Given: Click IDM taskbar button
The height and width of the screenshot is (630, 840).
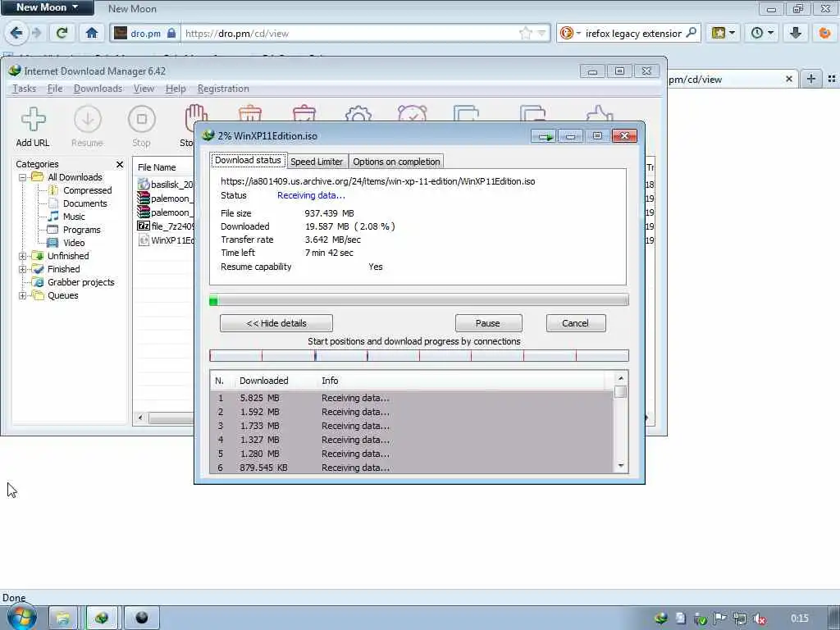Looking at the screenshot, I should [103, 619].
